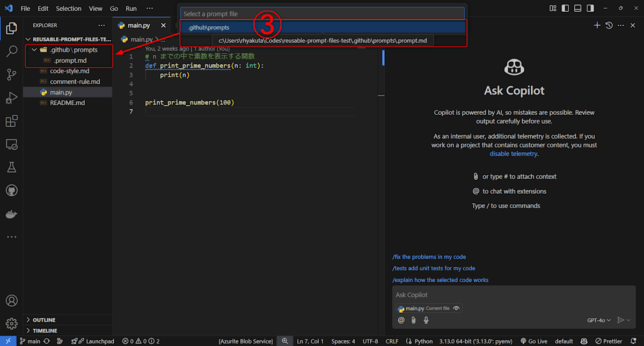Open the Run and Debug view

pyautogui.click(x=11, y=98)
